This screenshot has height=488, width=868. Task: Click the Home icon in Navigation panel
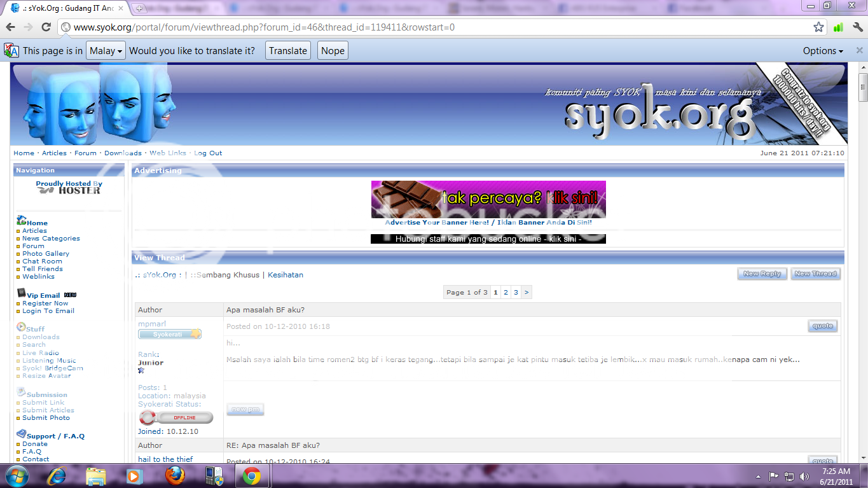pos(21,221)
